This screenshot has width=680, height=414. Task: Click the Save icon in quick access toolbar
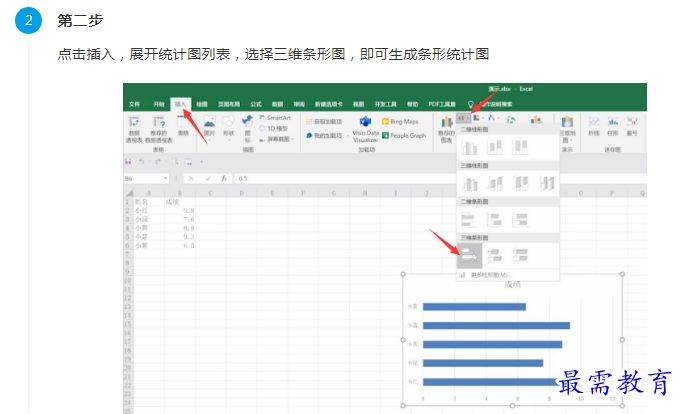[128, 162]
